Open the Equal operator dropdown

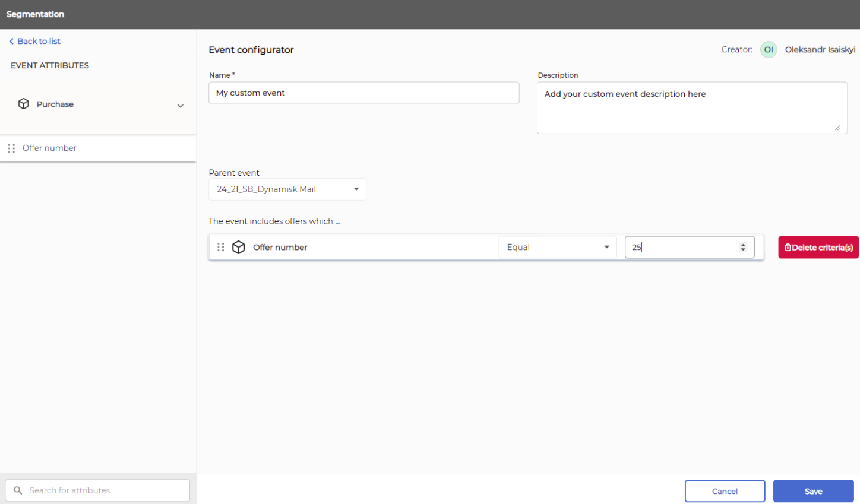pos(558,247)
